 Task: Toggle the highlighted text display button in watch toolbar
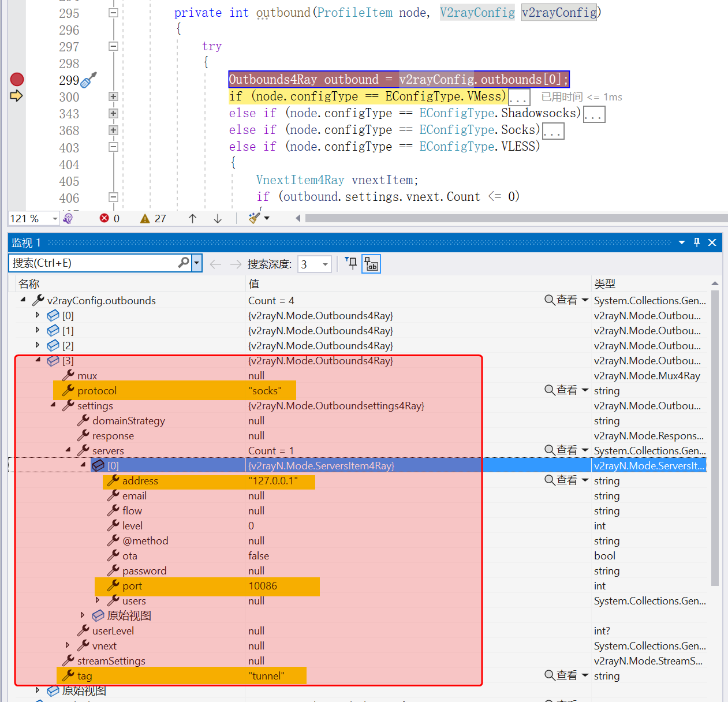(371, 264)
